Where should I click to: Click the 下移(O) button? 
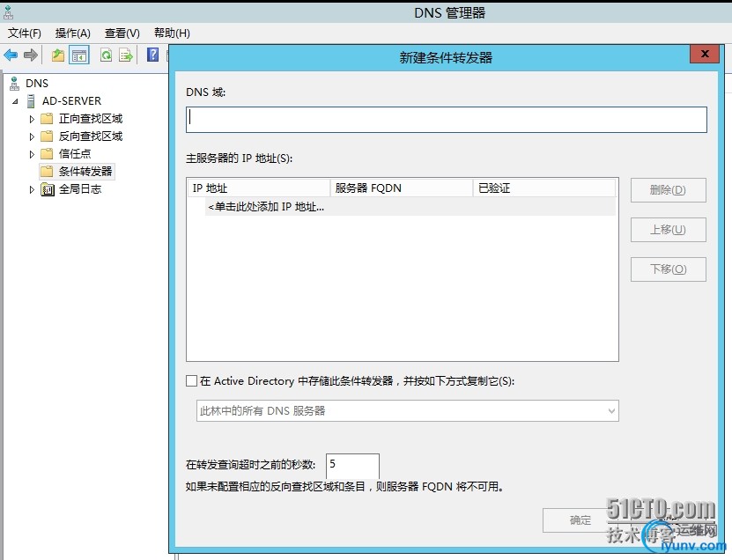tap(668, 269)
